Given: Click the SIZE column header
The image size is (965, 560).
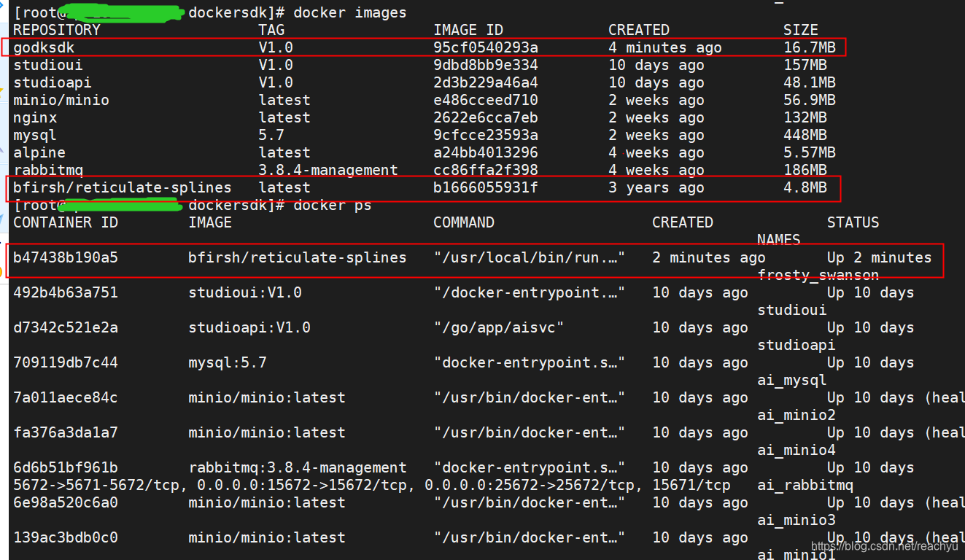Looking at the screenshot, I should (801, 30).
